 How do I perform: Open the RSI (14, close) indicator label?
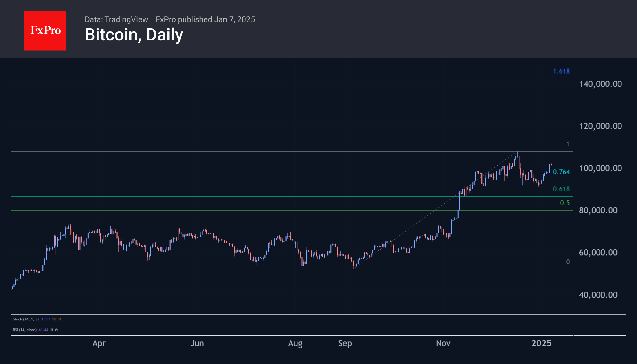pos(25,330)
